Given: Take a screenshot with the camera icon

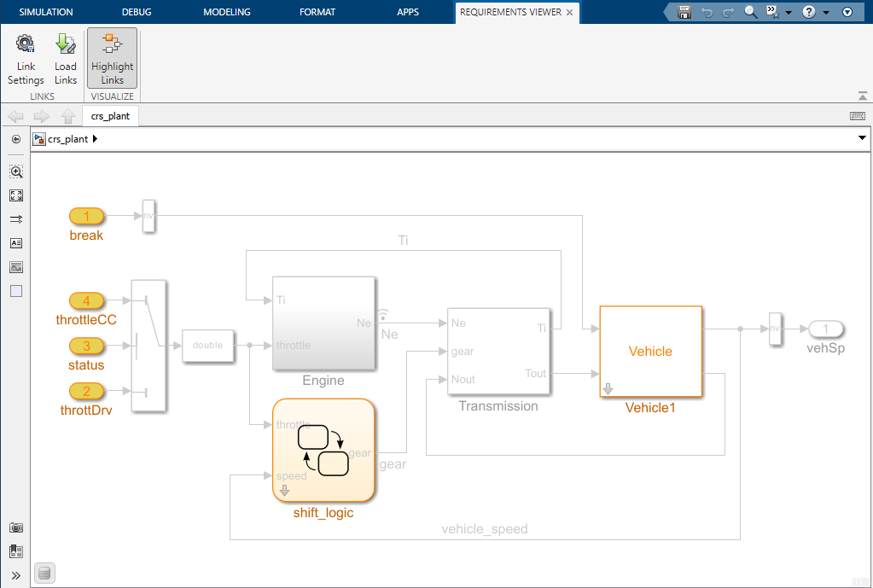Looking at the screenshot, I should coord(16,528).
